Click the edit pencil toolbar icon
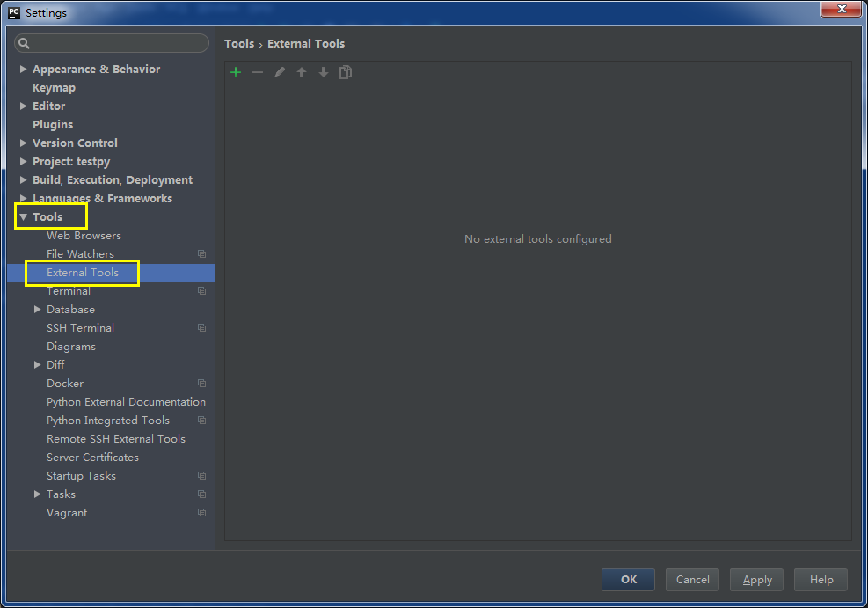Screen dimensions: 868x608 [x=280, y=72]
